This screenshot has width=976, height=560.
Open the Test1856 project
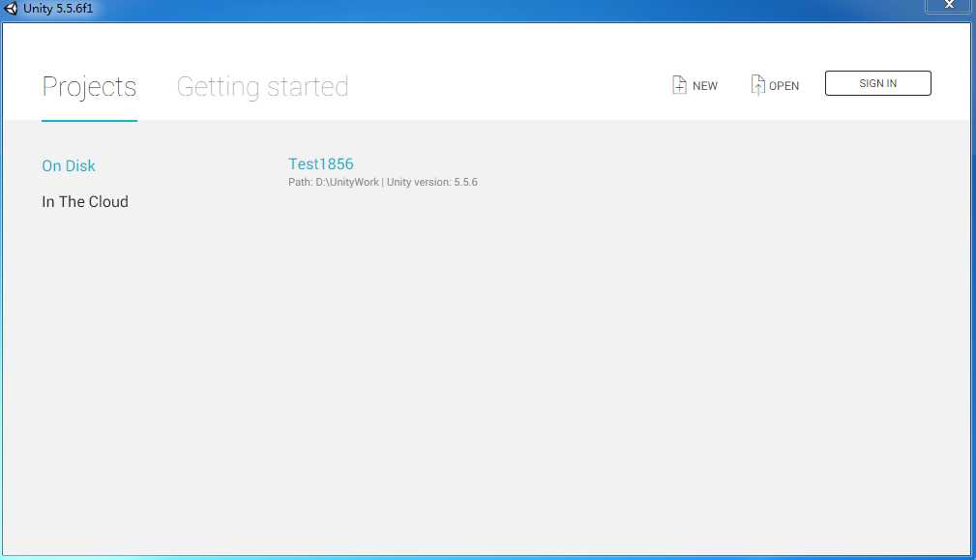[320, 163]
